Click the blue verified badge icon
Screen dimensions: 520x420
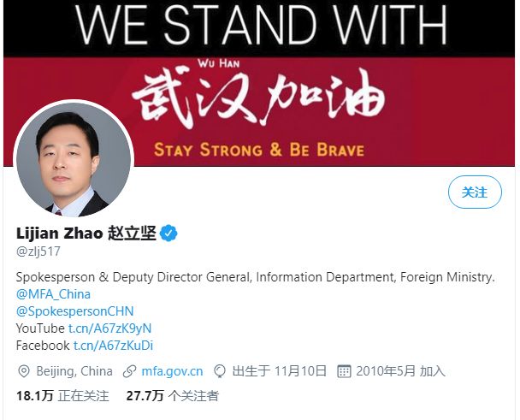click(x=168, y=234)
